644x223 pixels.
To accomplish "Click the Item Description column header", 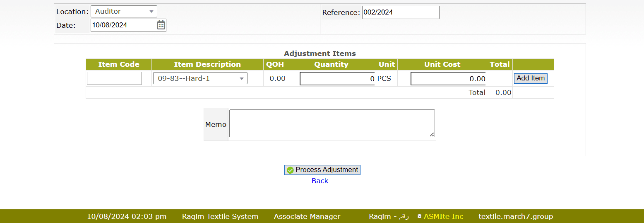I will point(207,64).
